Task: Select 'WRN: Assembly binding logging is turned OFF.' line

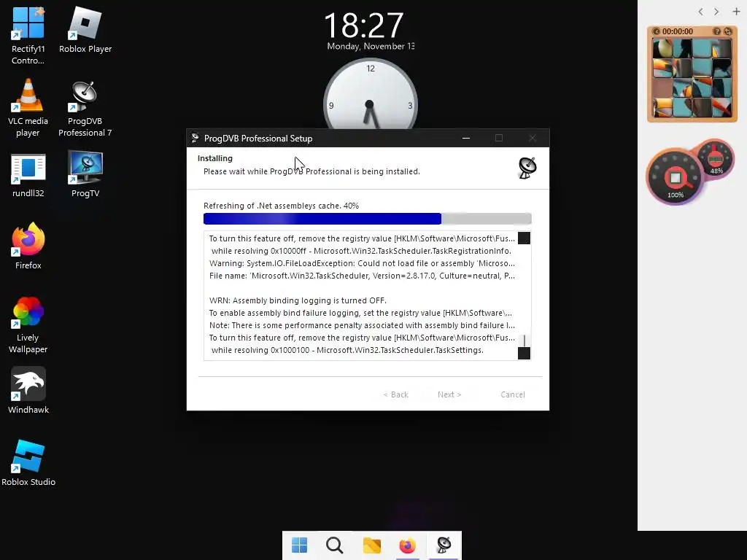Action: pyautogui.click(x=298, y=300)
